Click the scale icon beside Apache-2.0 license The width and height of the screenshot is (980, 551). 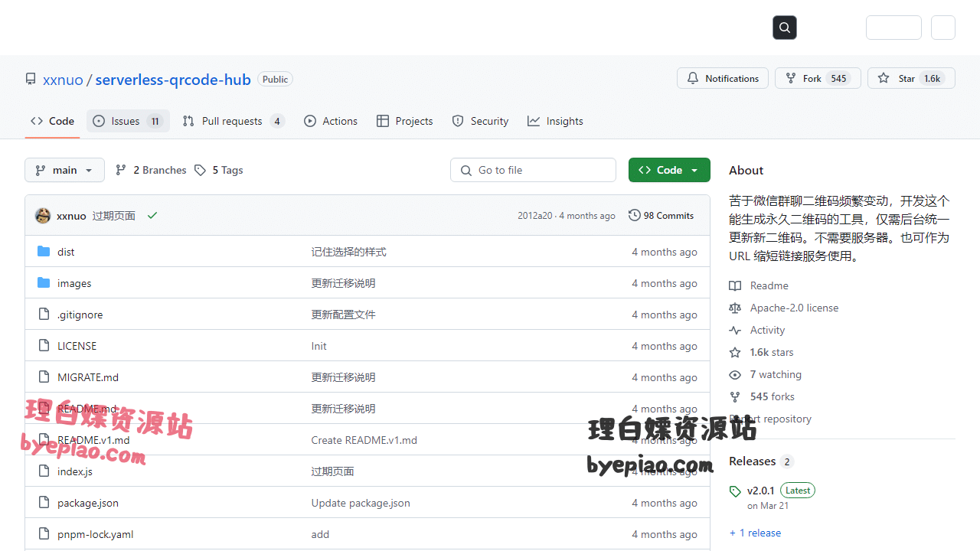735,308
